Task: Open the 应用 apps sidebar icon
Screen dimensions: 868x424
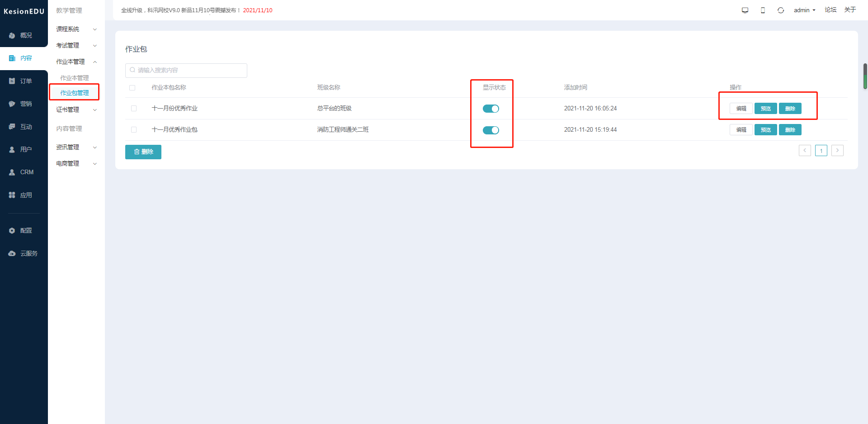Action: [12, 195]
